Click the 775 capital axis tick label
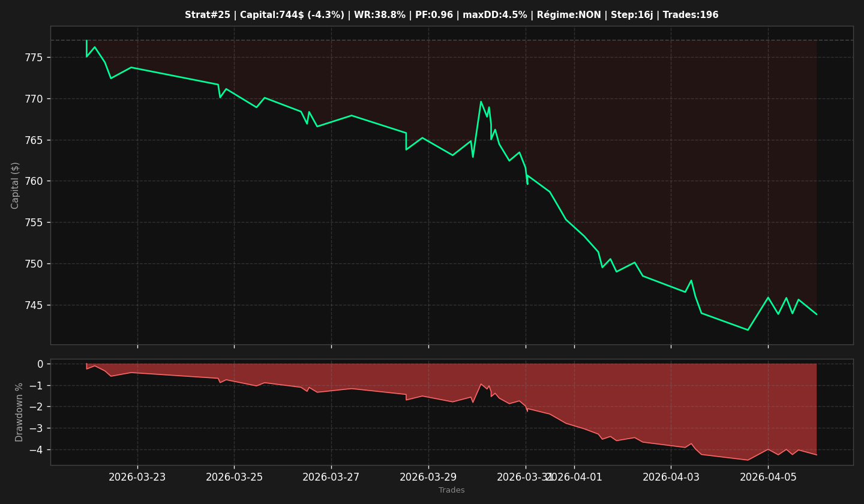Viewport: 864px width, 504px height. pyautogui.click(x=34, y=58)
